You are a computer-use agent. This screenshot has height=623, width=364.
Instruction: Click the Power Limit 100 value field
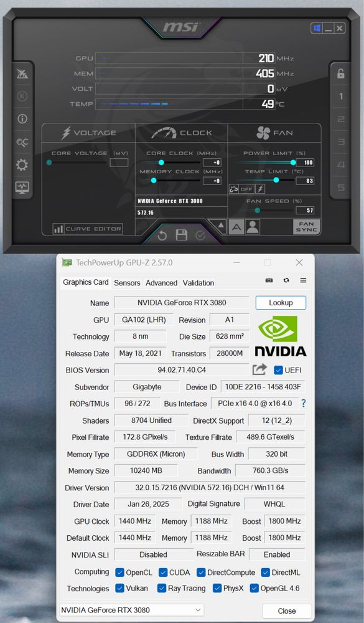pyautogui.click(x=306, y=163)
